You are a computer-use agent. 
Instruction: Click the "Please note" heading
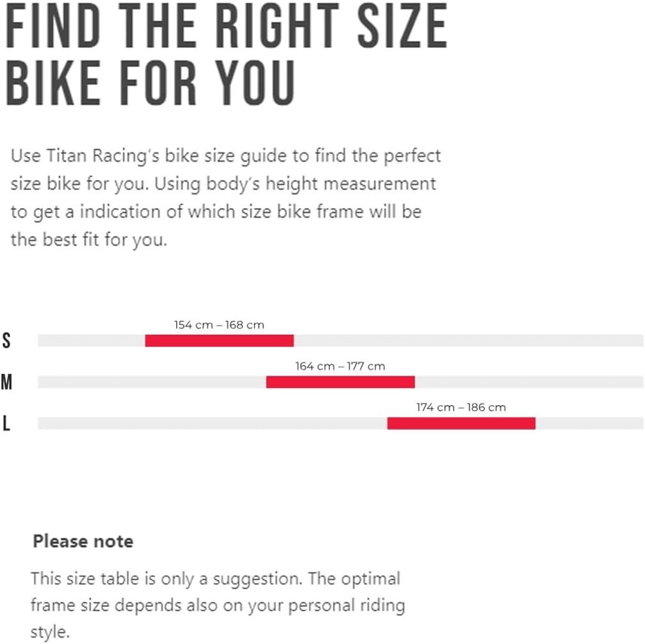83,542
